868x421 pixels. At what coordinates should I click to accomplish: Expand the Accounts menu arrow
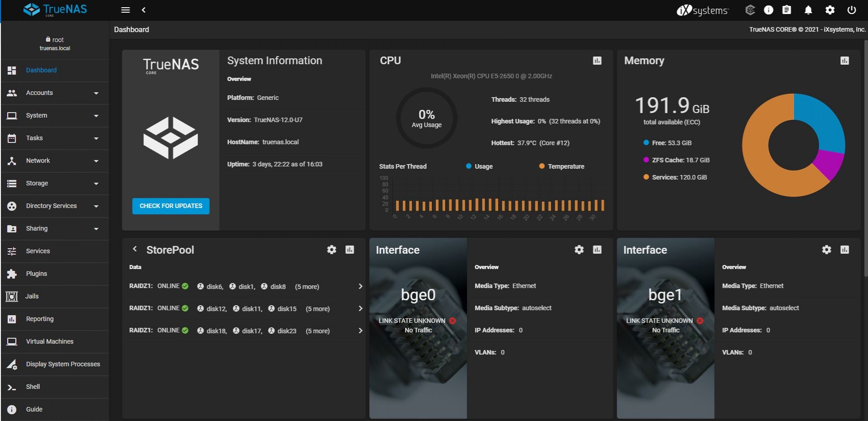[x=96, y=93]
